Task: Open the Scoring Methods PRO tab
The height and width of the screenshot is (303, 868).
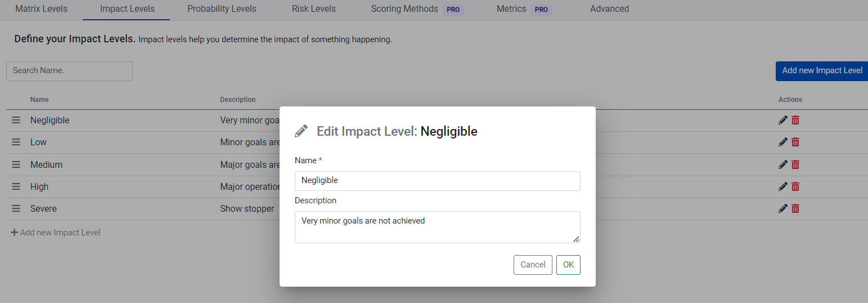Action: (417, 9)
